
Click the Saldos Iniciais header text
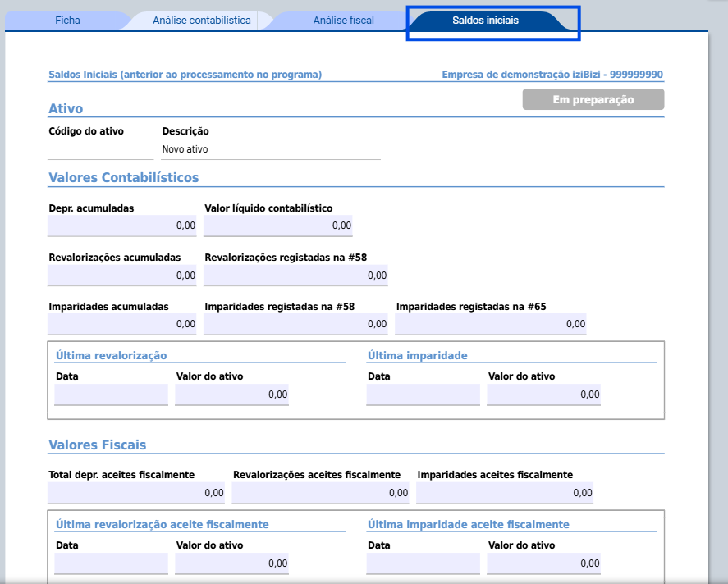(x=185, y=75)
